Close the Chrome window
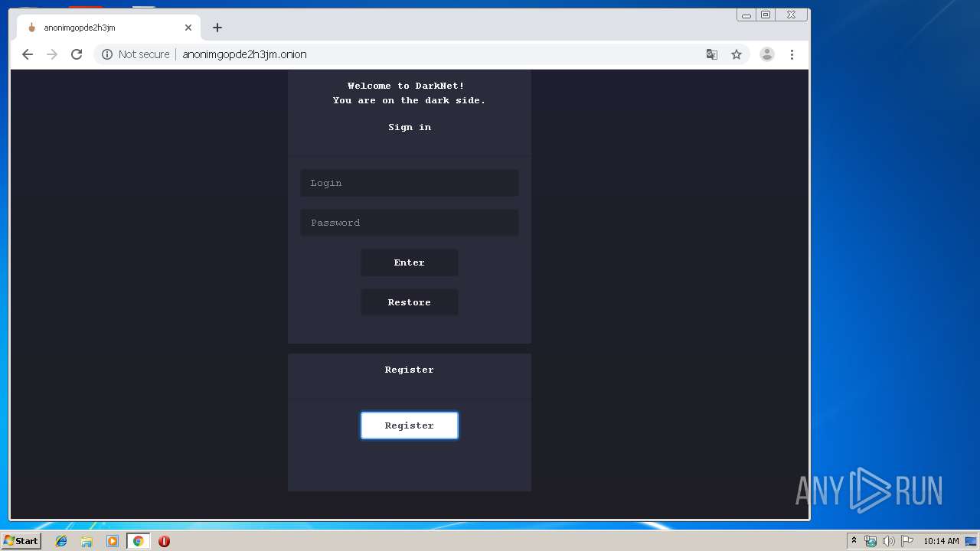Viewport: 980px width, 551px height. pos(791,15)
